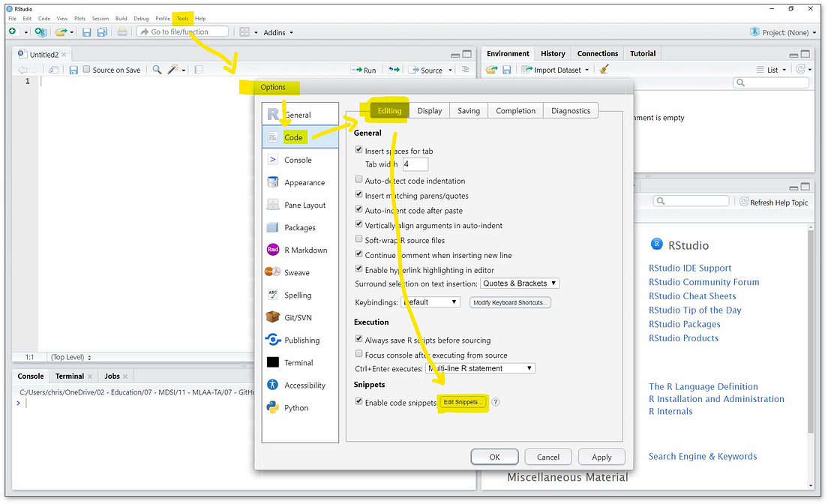Toggle Vertically align arguments checkbox
Screen dimensions: 828x504
point(359,224)
